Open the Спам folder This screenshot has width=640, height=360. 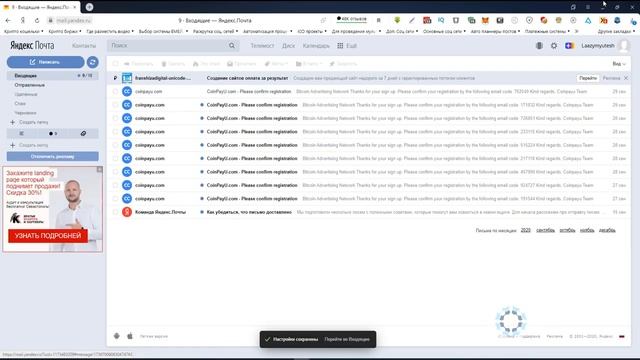(x=20, y=104)
